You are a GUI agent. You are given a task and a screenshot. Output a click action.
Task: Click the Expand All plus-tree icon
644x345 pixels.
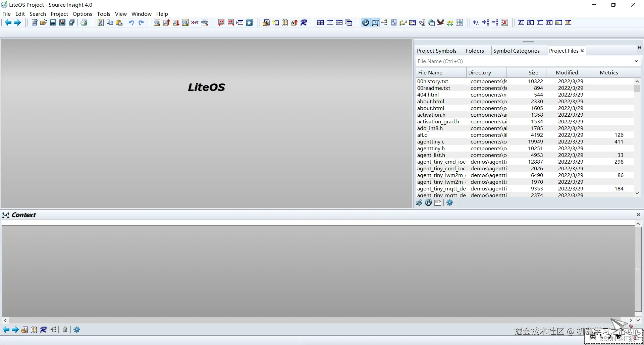pos(486,22)
